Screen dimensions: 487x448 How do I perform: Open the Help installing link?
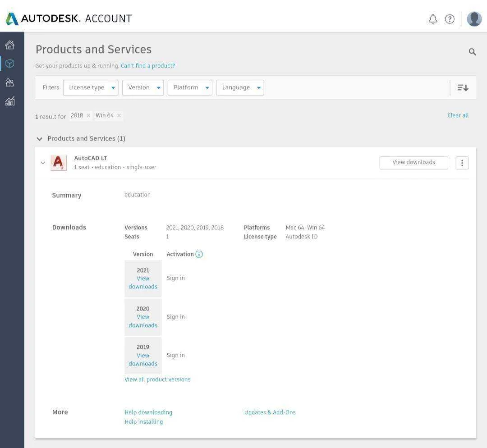point(144,421)
